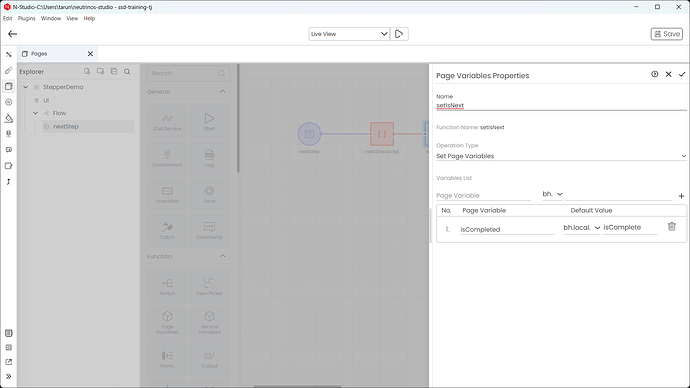Run the Live View play button
Image resolution: width=690 pixels, height=388 pixels.
[x=399, y=34]
